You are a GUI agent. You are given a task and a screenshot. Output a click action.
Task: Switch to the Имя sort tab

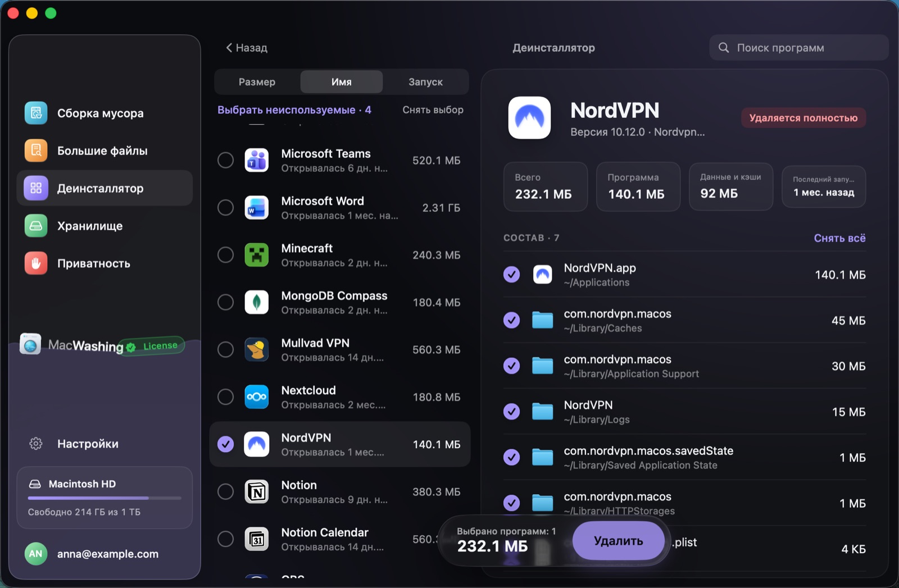[x=342, y=82]
